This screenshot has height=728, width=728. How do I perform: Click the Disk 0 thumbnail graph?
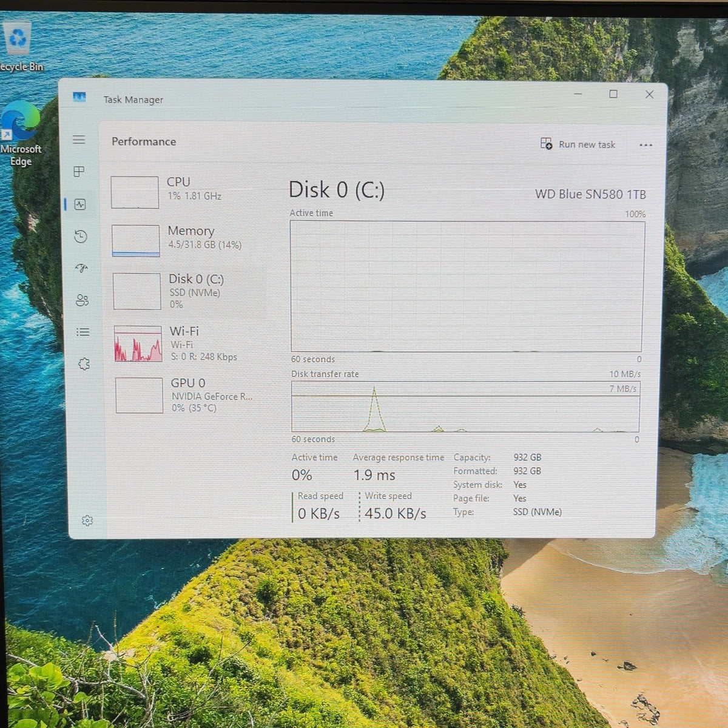137,292
